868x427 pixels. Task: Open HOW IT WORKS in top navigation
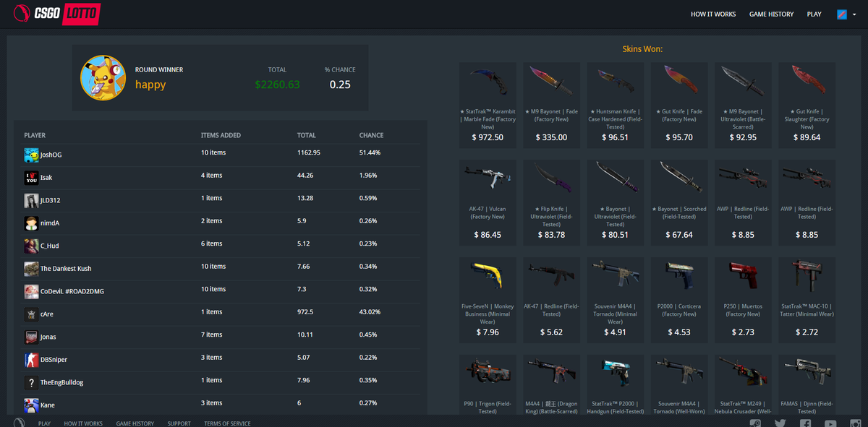713,14
